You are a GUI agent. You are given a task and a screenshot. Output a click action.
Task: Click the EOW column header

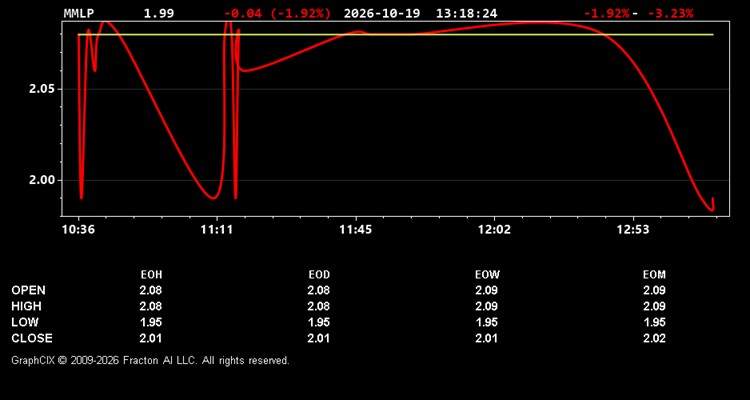(487, 275)
